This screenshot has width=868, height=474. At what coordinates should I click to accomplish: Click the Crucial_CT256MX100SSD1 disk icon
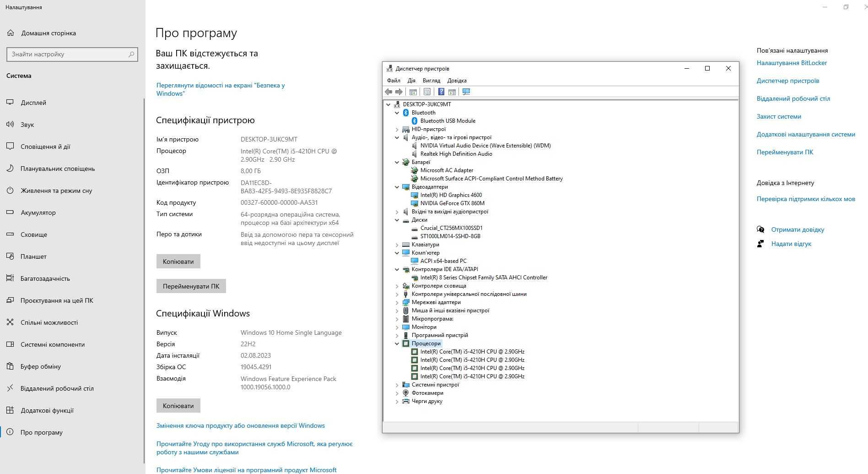point(415,228)
